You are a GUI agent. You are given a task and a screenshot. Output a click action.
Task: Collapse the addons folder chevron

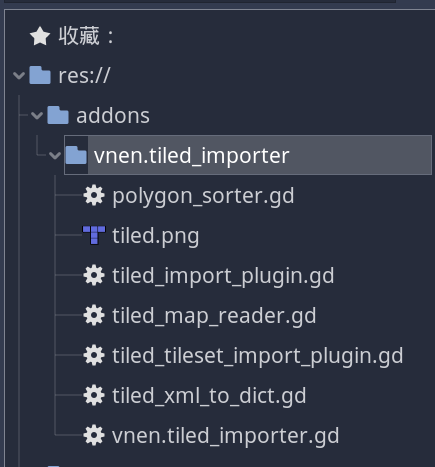pos(37,116)
